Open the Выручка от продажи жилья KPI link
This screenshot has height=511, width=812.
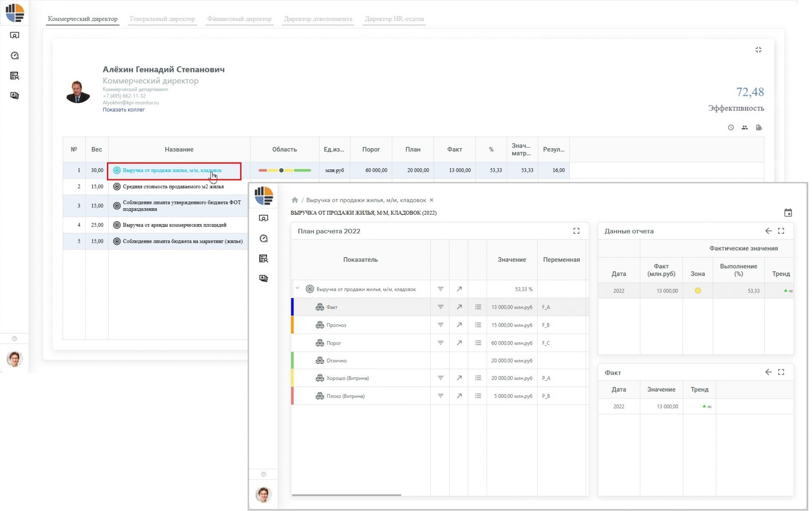172,170
